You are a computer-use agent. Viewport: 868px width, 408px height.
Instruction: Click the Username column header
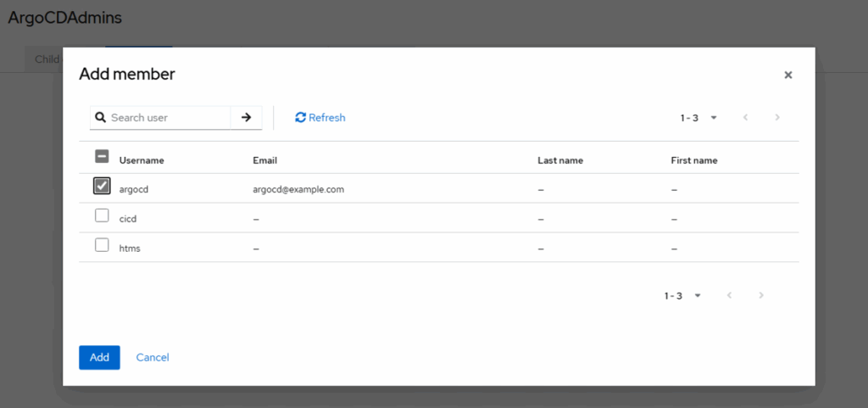coord(142,160)
